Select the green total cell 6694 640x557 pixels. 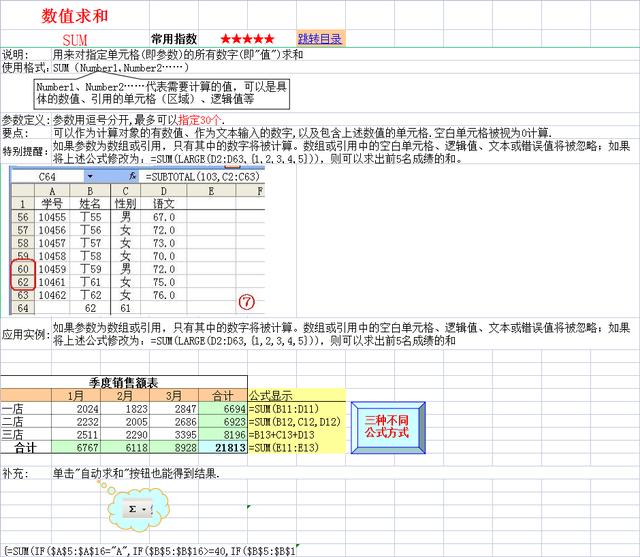[x=223, y=409]
